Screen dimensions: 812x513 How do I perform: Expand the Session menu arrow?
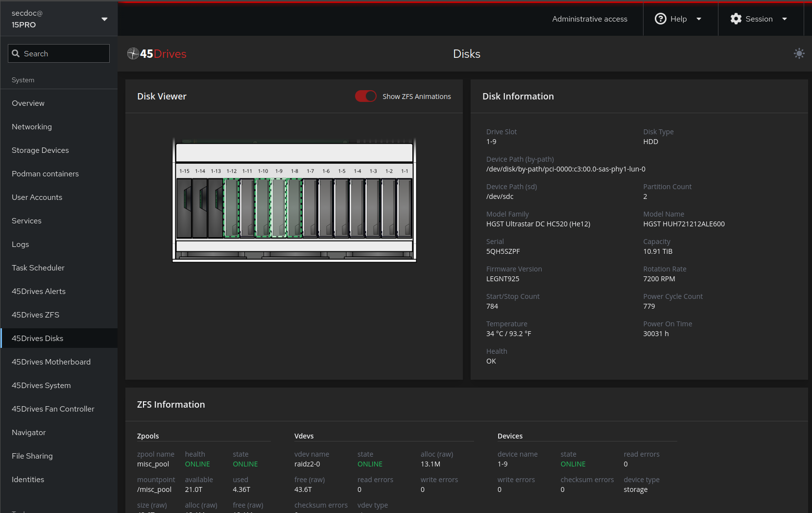click(x=785, y=19)
